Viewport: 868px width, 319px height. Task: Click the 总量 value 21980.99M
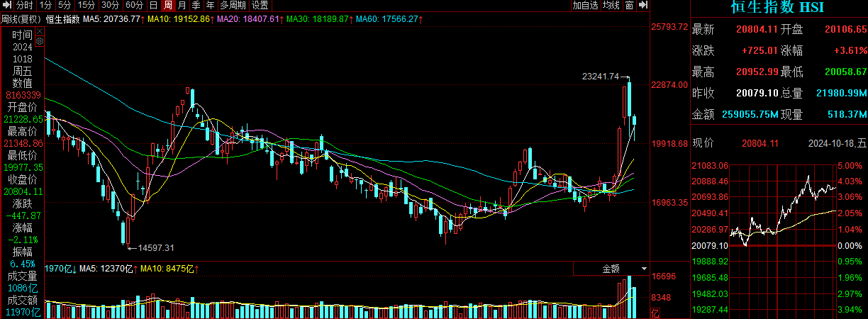click(x=842, y=94)
